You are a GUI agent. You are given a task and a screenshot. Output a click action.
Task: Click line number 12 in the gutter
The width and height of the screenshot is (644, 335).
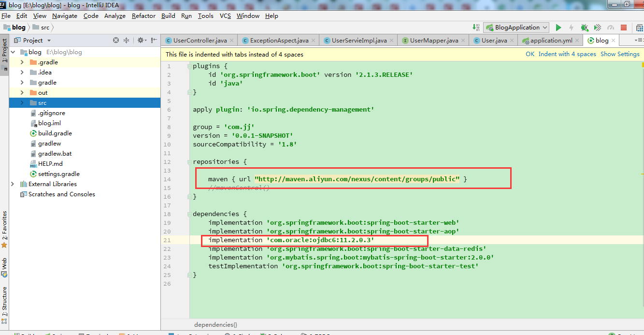[x=167, y=161]
